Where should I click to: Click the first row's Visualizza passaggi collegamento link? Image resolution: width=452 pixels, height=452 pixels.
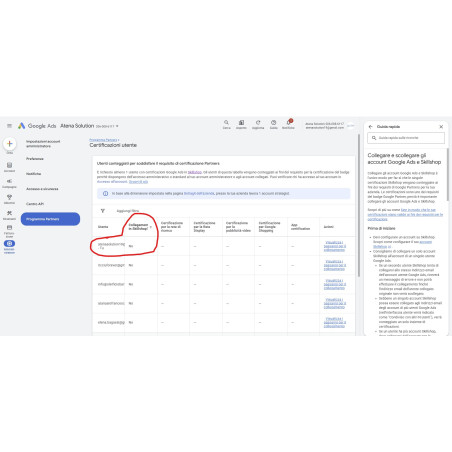tap(335, 246)
